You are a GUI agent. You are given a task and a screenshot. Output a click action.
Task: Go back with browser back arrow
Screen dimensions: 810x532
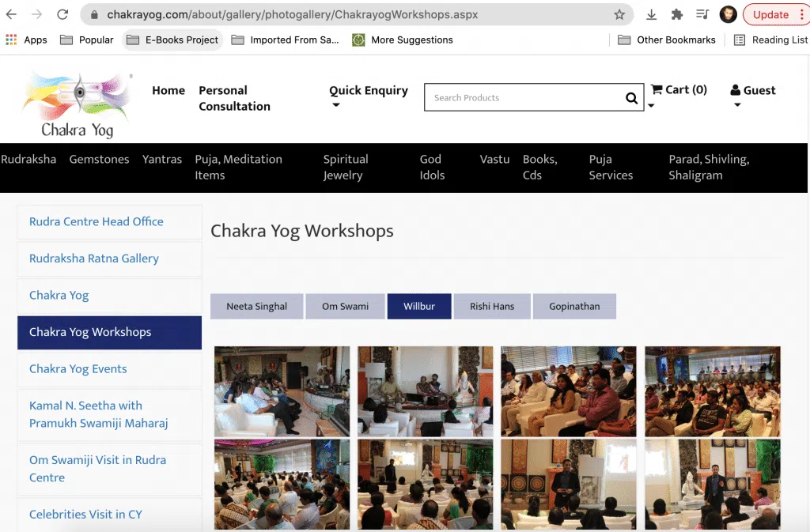point(11,14)
